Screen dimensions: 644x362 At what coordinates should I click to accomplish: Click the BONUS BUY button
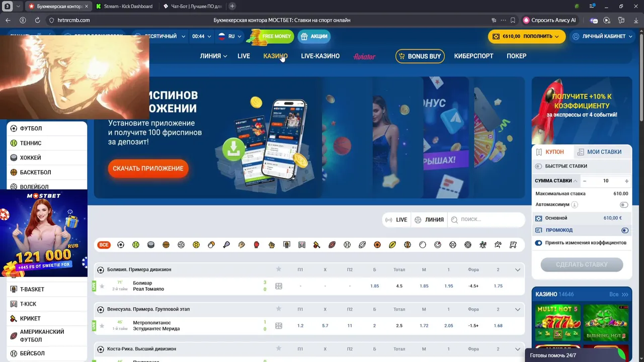click(x=420, y=56)
